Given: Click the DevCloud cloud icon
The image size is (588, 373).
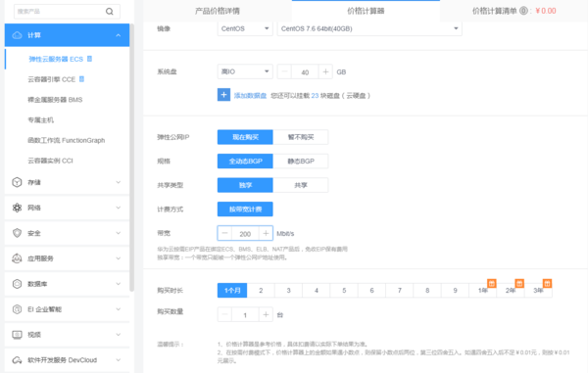Looking at the screenshot, I should click(x=17, y=360).
